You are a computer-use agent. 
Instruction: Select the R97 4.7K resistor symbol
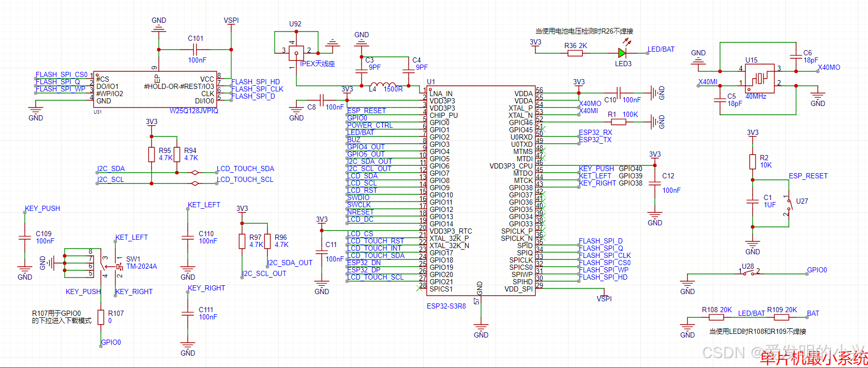point(242,241)
